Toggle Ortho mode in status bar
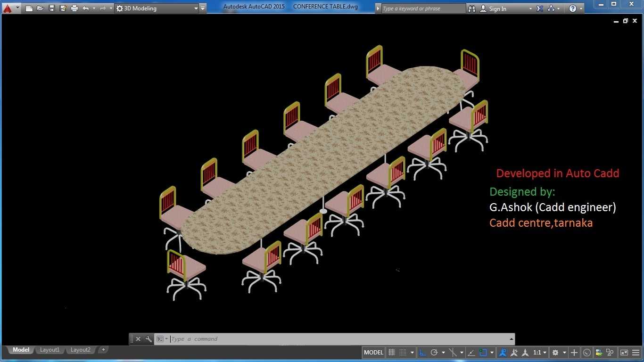The width and height of the screenshot is (644, 362). (x=423, y=352)
